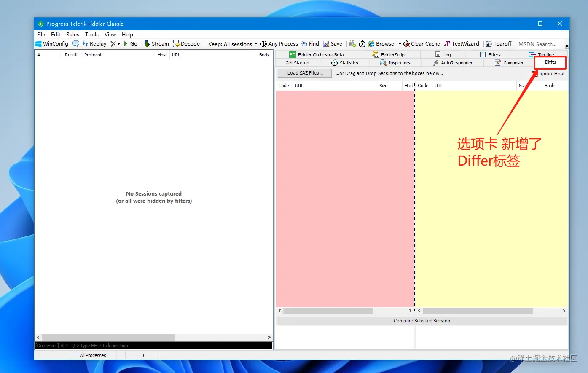This screenshot has height=373, width=588.
Task: Select the Differ tab
Action: pos(550,62)
